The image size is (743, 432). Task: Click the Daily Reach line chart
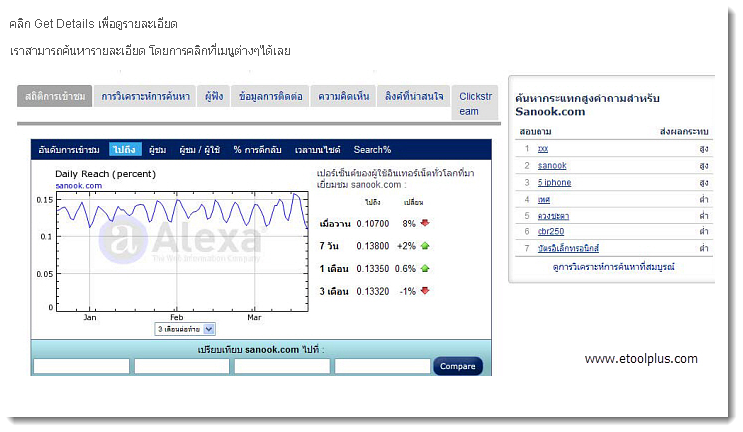[x=180, y=250]
